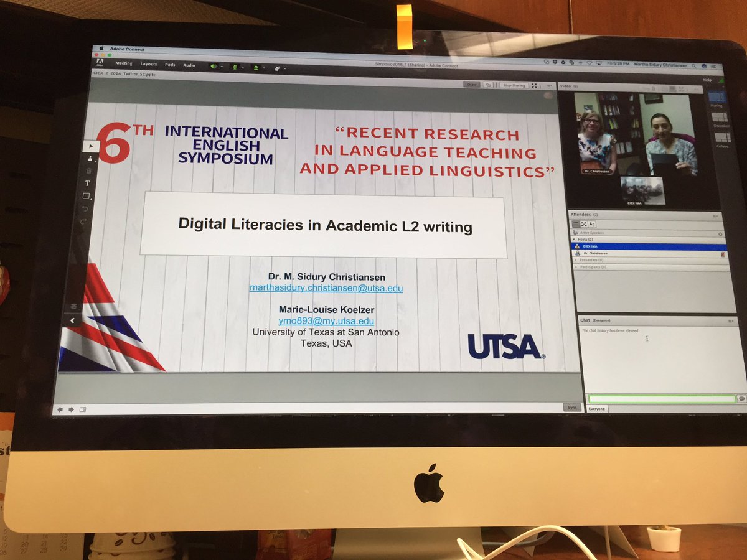
Task: Open the Meeting menu
Action: 124,63
